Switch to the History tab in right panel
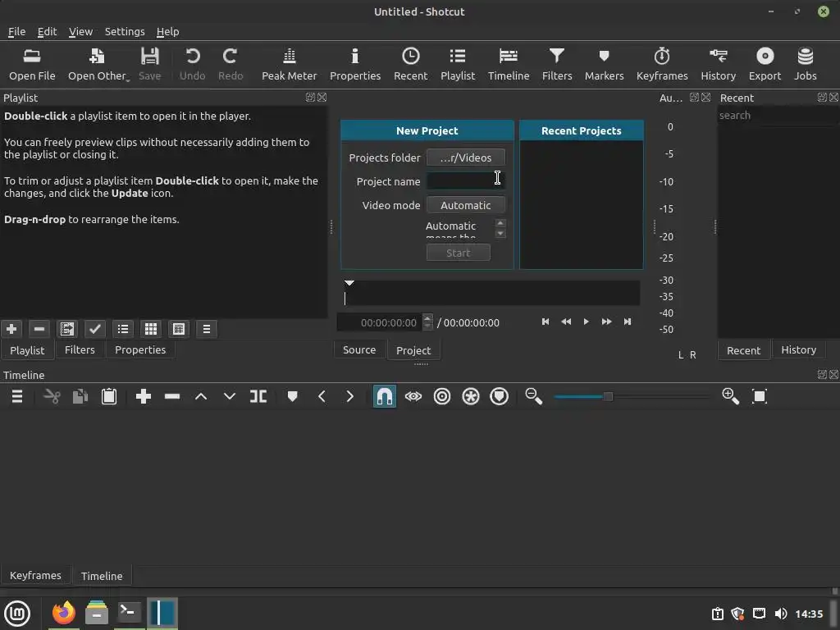This screenshot has width=840, height=630. click(798, 349)
